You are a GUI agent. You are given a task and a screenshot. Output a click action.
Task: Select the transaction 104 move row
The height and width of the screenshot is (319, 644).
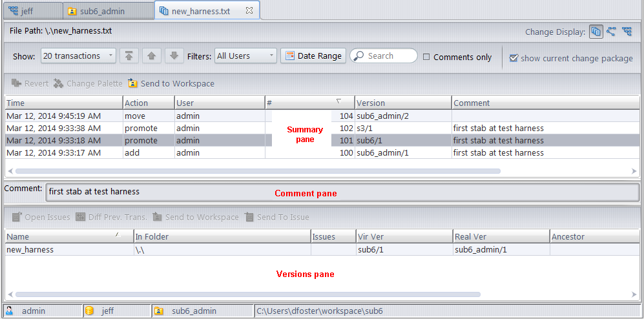194,116
